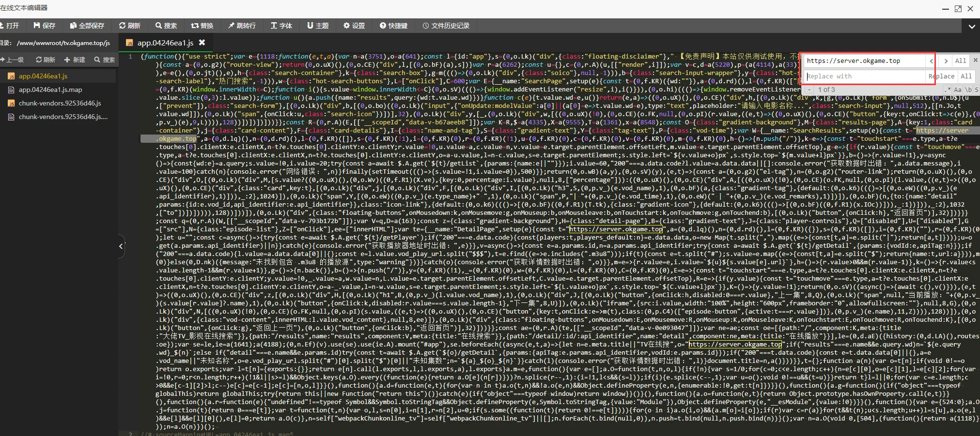Screen dimensions: 980x436
Task: Click into the "Replace with" input field
Action: (865, 76)
